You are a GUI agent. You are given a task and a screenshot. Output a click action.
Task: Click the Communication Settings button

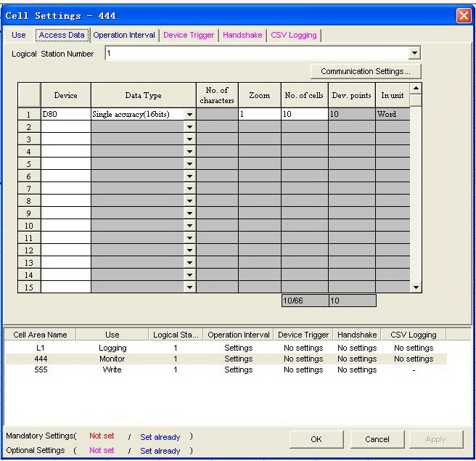(366, 72)
